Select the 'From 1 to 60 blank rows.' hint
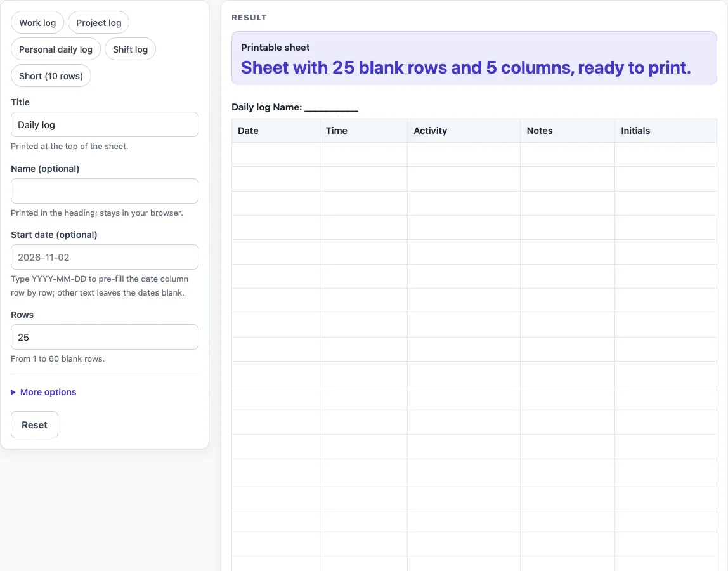Screen dimensions: 728x571 [58, 358]
